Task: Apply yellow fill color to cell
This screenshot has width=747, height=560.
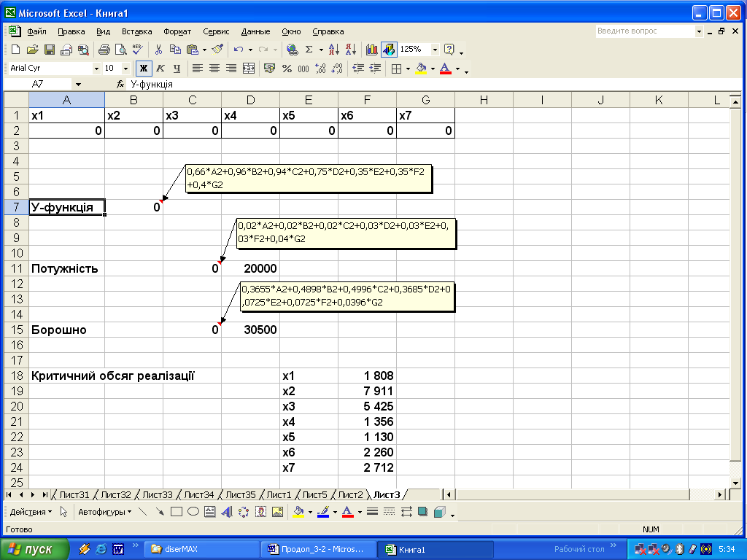Action: click(421, 69)
